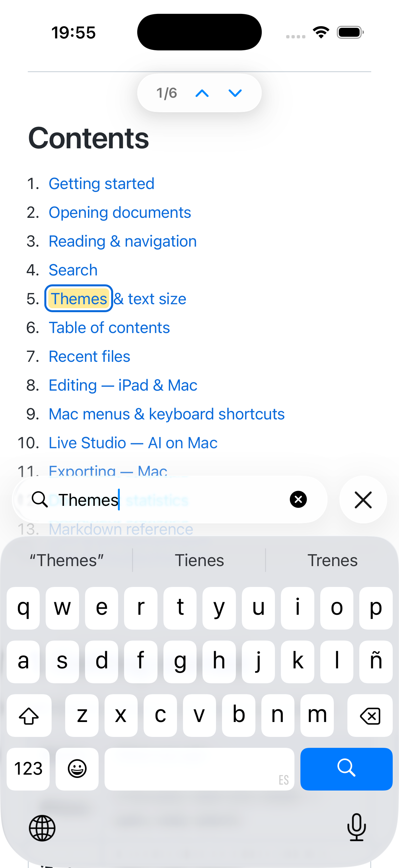Open the Mac menus & keyboard shortcuts link
Screen dimensions: 399x868
pos(167,414)
